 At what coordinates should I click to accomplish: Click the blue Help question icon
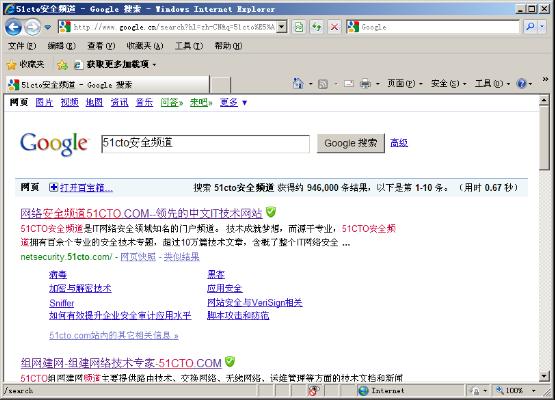point(521,84)
